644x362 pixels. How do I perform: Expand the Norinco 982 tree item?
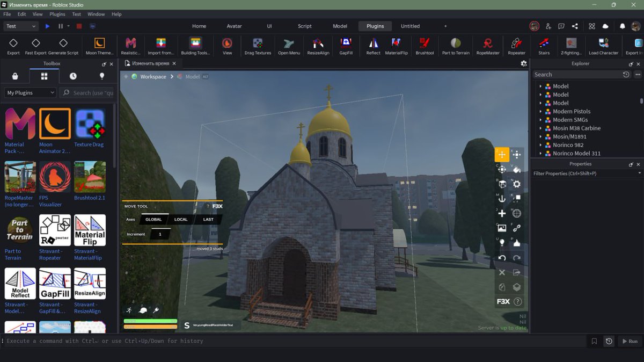[x=540, y=145]
